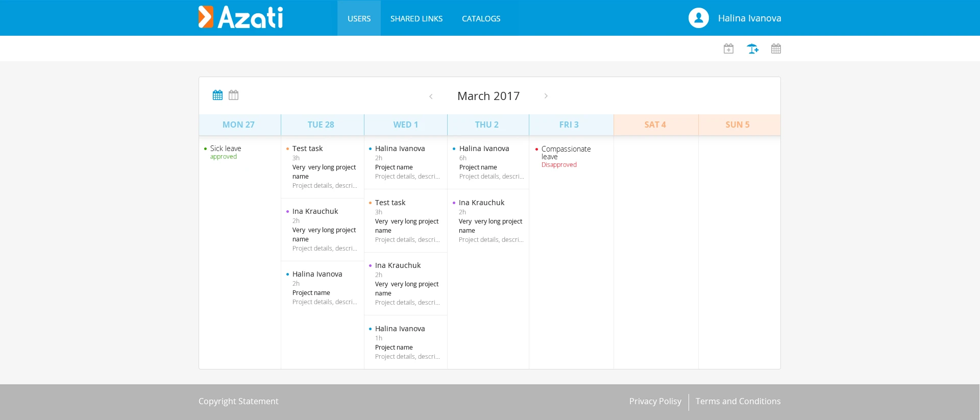Open Halina Ivanova 6h entry on Thursday
Image resolution: width=980 pixels, height=420 pixels.
pos(488,162)
